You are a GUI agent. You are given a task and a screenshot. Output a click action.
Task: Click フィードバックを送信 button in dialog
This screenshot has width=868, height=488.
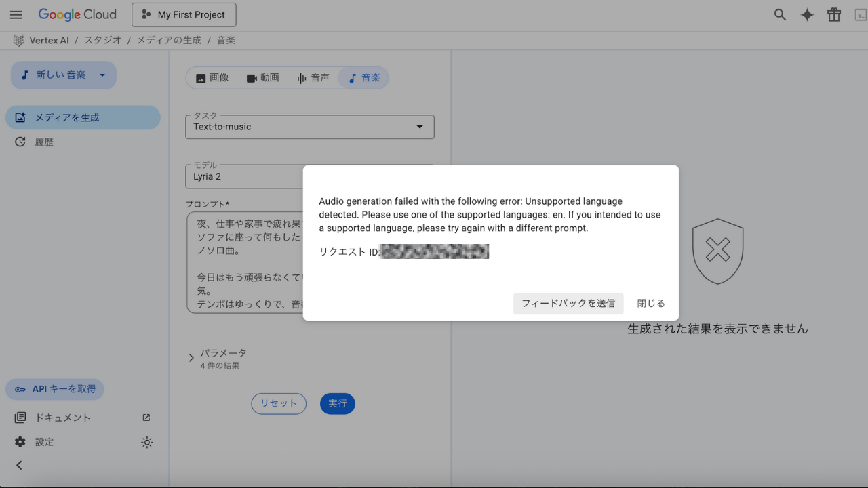568,304
